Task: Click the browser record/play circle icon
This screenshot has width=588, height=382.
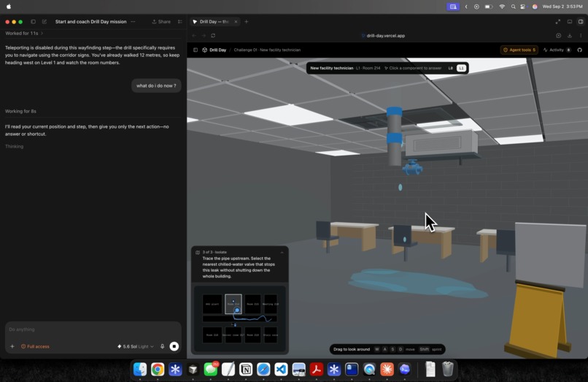Action: [x=558, y=36]
